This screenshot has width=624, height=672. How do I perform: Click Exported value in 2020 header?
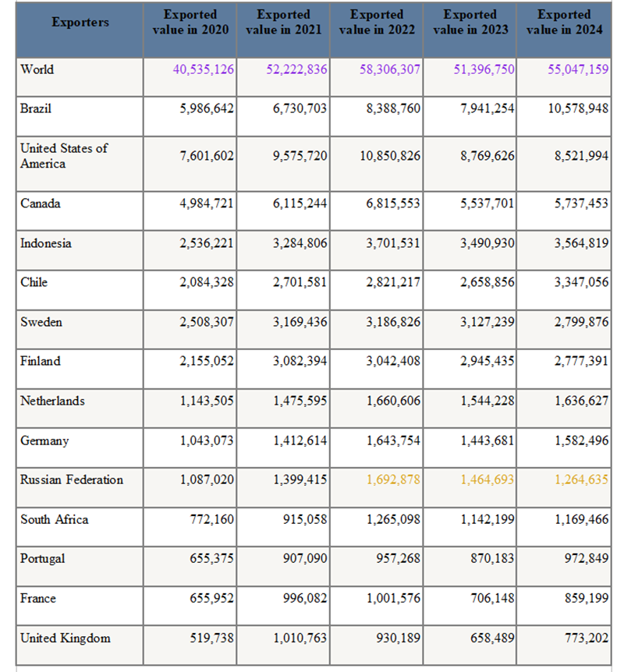click(x=190, y=22)
